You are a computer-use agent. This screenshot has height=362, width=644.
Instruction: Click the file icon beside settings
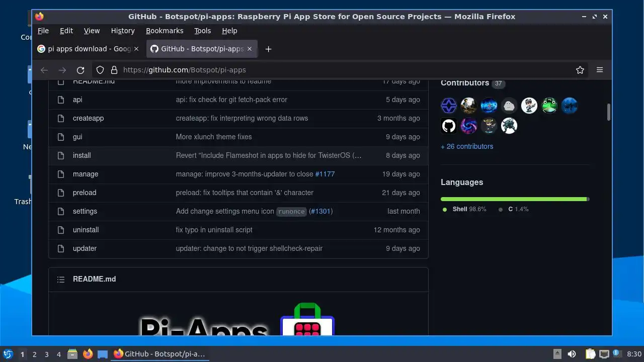[x=61, y=211]
